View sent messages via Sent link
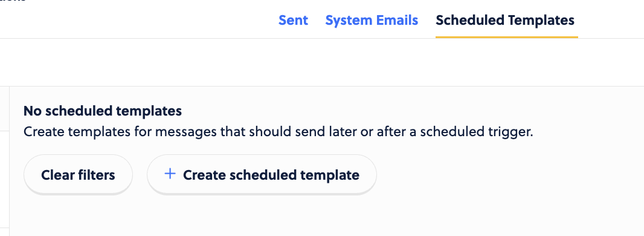 [293, 20]
